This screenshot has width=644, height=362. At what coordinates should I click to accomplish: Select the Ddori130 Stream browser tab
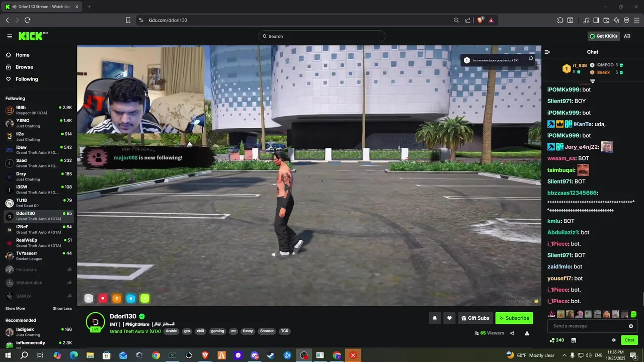pos(42,7)
